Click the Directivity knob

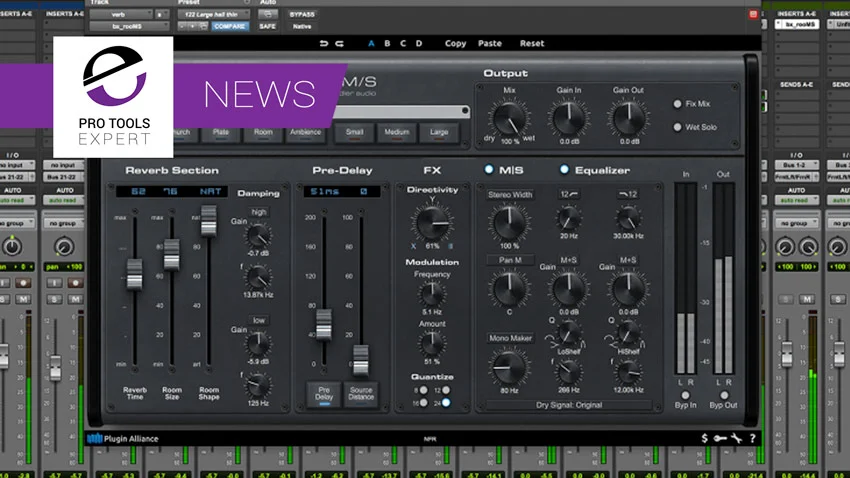pos(432,223)
